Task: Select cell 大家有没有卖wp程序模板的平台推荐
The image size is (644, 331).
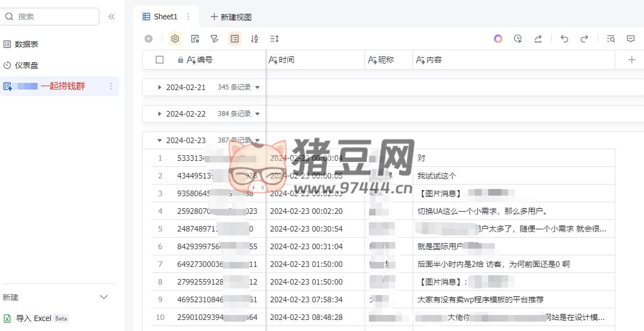Action: pyautogui.click(x=514, y=300)
